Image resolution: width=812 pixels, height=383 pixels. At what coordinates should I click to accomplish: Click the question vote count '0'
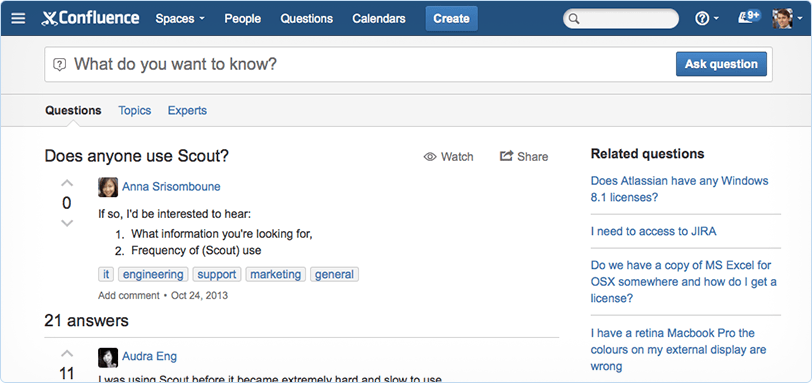click(x=67, y=203)
